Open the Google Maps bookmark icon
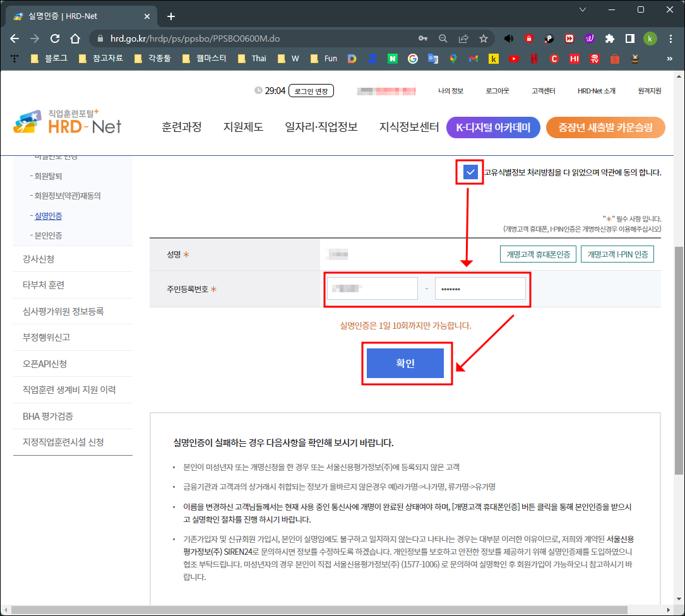The height and width of the screenshot is (616, 685). tap(453, 59)
